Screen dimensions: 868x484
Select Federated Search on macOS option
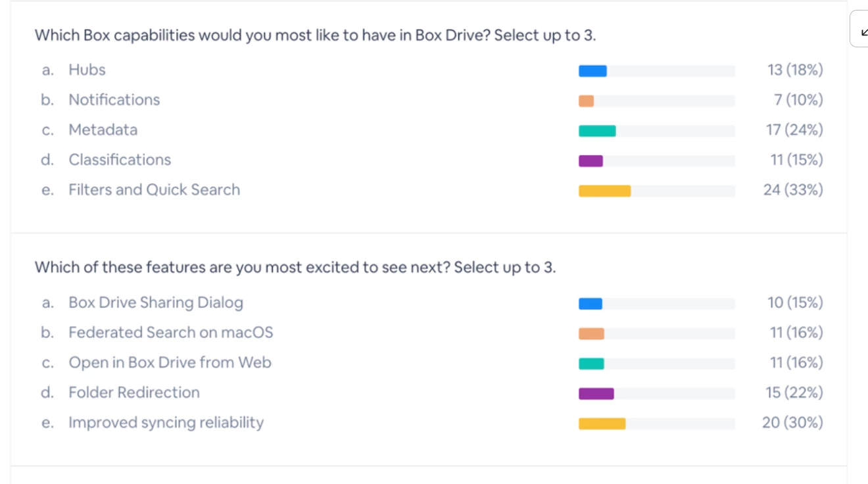point(170,333)
